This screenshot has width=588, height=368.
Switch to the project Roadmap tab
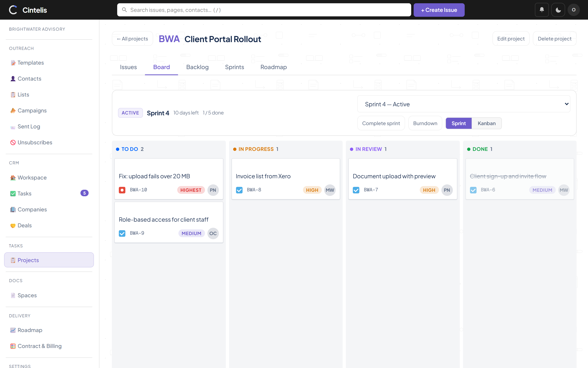[274, 67]
